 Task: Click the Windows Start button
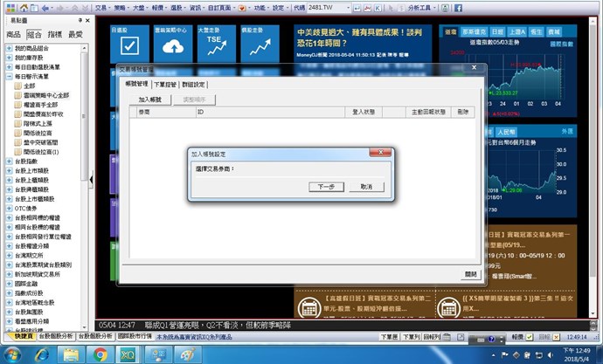[15, 354]
